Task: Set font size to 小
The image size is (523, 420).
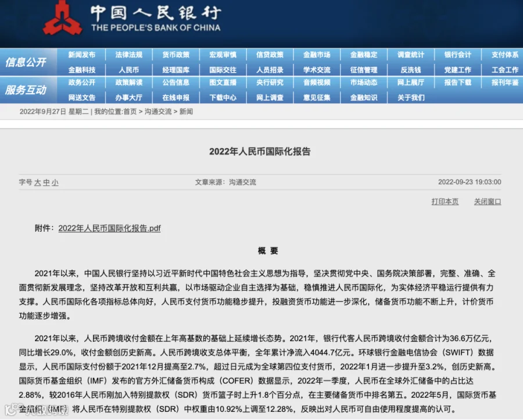Action: click(55, 182)
